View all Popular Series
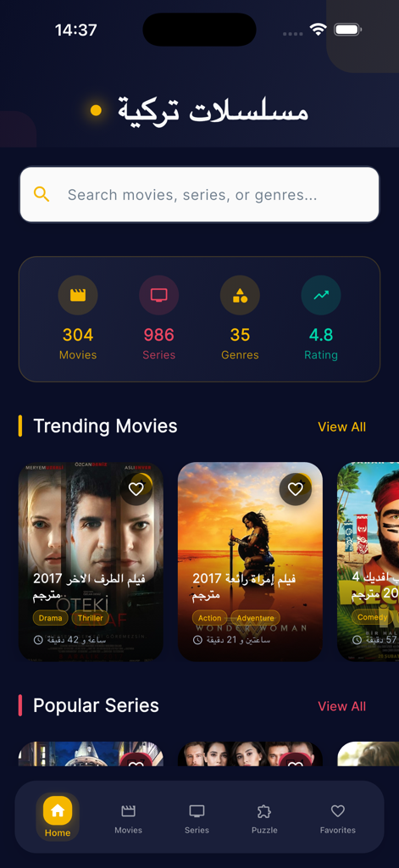 342,706
